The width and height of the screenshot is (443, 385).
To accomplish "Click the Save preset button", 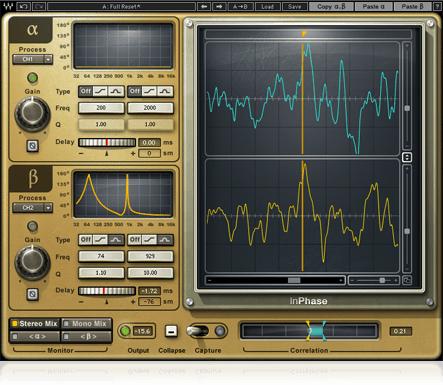I will pos(294,6).
